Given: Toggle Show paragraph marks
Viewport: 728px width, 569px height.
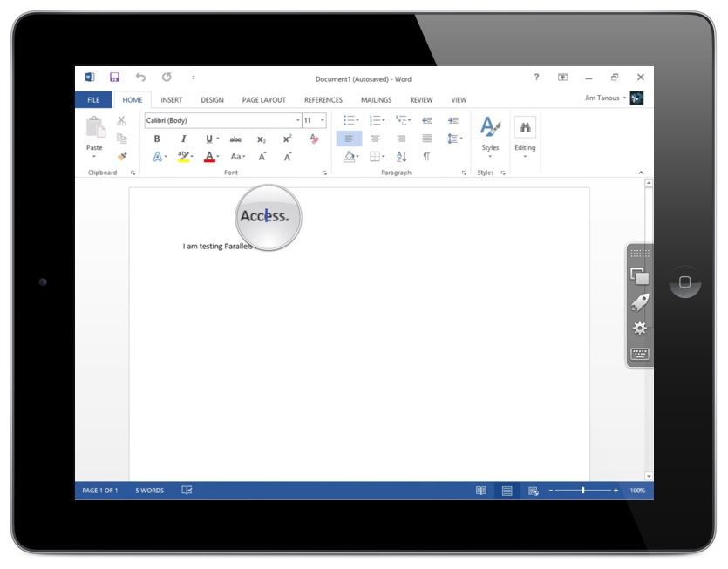Looking at the screenshot, I should coord(426,156).
